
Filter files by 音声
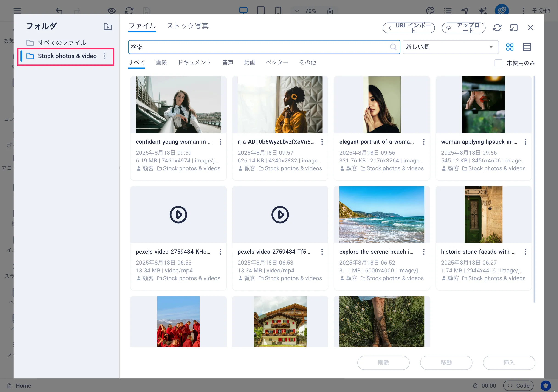pyautogui.click(x=228, y=62)
